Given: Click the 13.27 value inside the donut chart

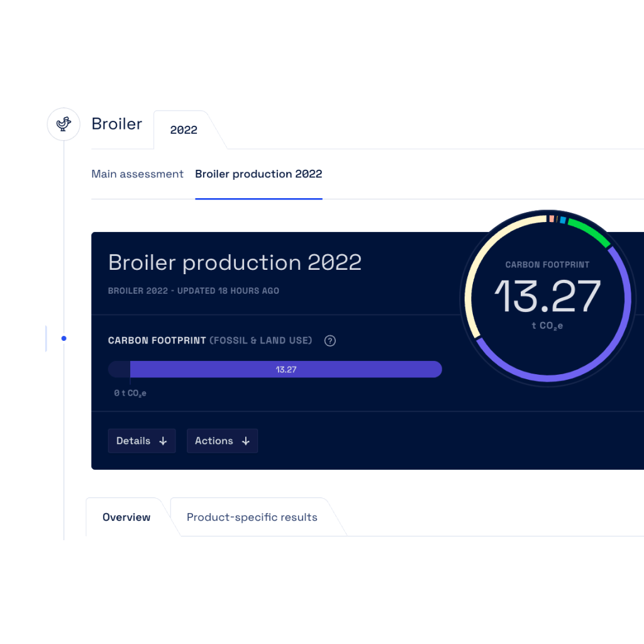Looking at the screenshot, I should pos(547,297).
